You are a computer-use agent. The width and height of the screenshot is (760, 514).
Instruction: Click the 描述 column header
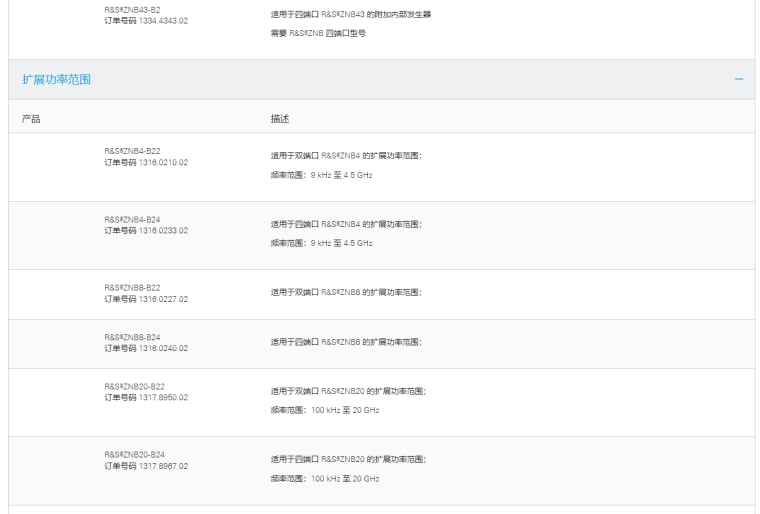point(280,118)
